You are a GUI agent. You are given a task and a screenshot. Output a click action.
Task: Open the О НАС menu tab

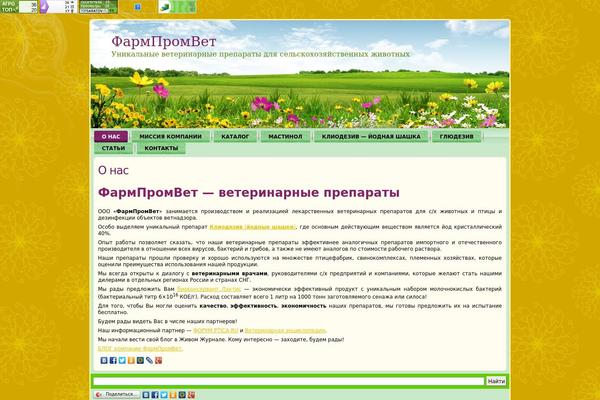111,136
